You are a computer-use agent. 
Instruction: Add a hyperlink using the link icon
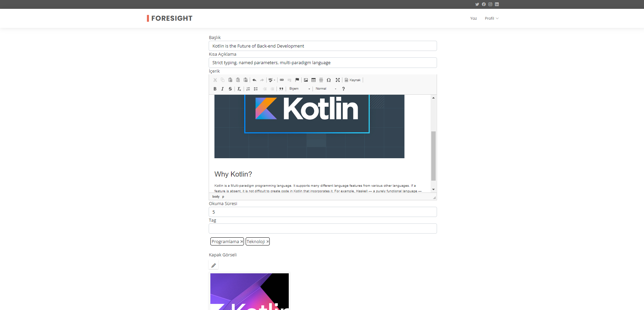click(x=282, y=80)
